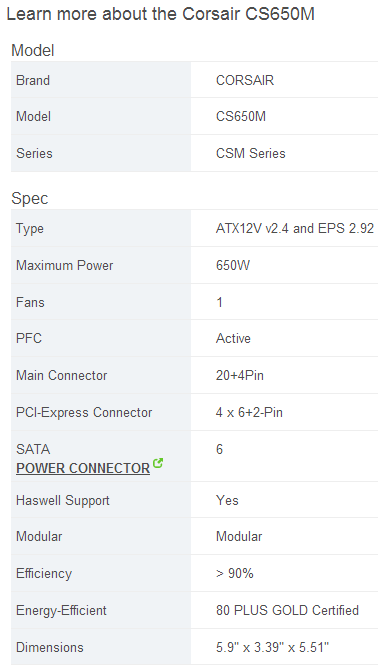378x667 pixels.
Task: Click the Spec section heading
Action: tap(30, 199)
